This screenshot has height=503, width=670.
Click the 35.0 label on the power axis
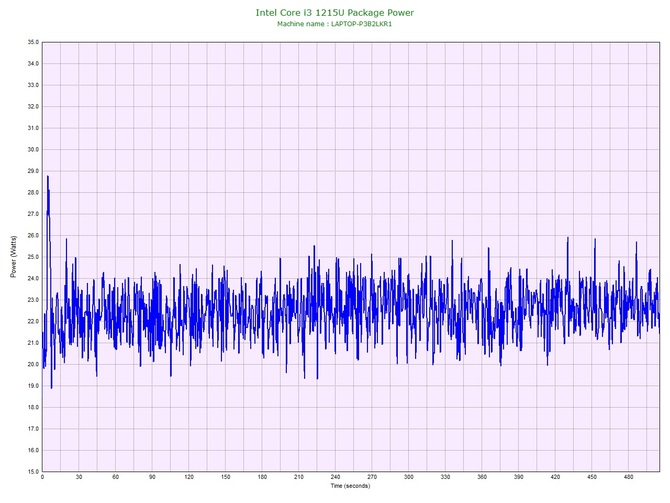point(32,43)
